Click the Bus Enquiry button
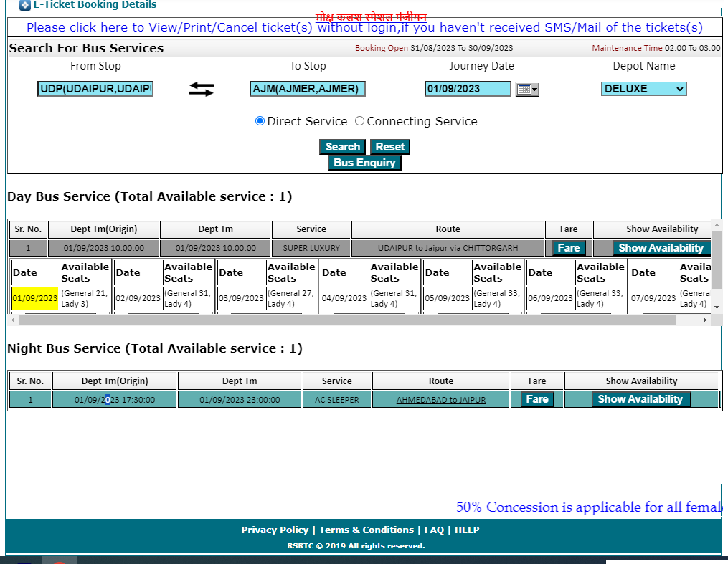Image resolution: width=728 pixels, height=564 pixels. click(x=364, y=162)
